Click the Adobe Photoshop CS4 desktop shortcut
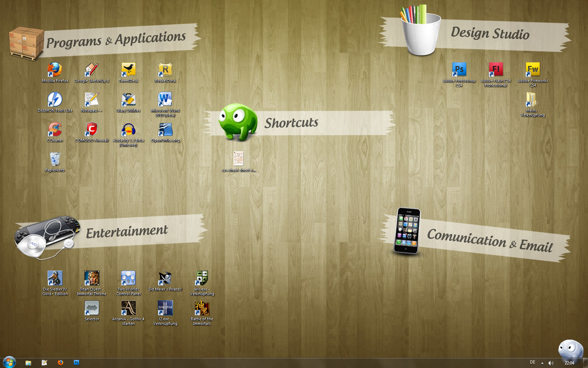588x368 pixels. 459,70
